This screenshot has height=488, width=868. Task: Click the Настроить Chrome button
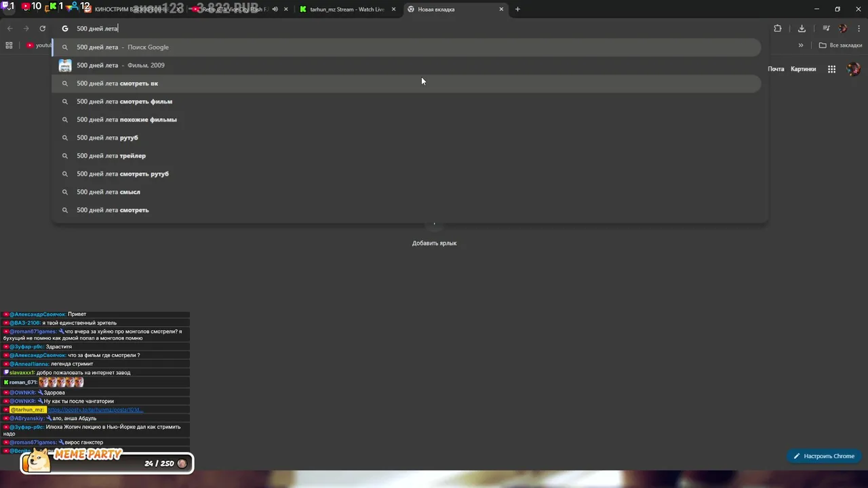pyautogui.click(x=824, y=456)
